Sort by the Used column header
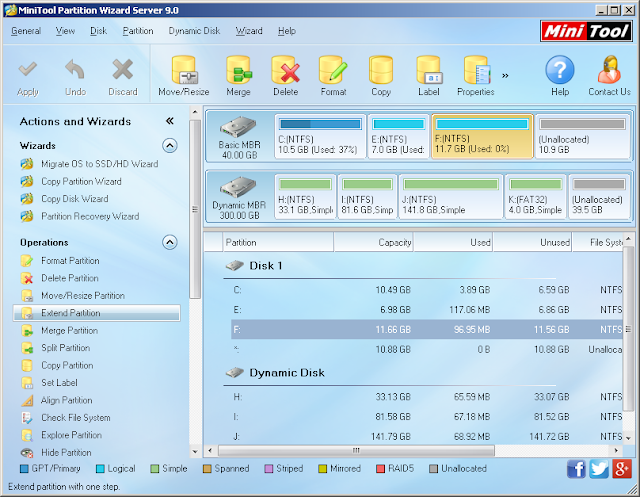The image size is (640, 497). [453, 242]
